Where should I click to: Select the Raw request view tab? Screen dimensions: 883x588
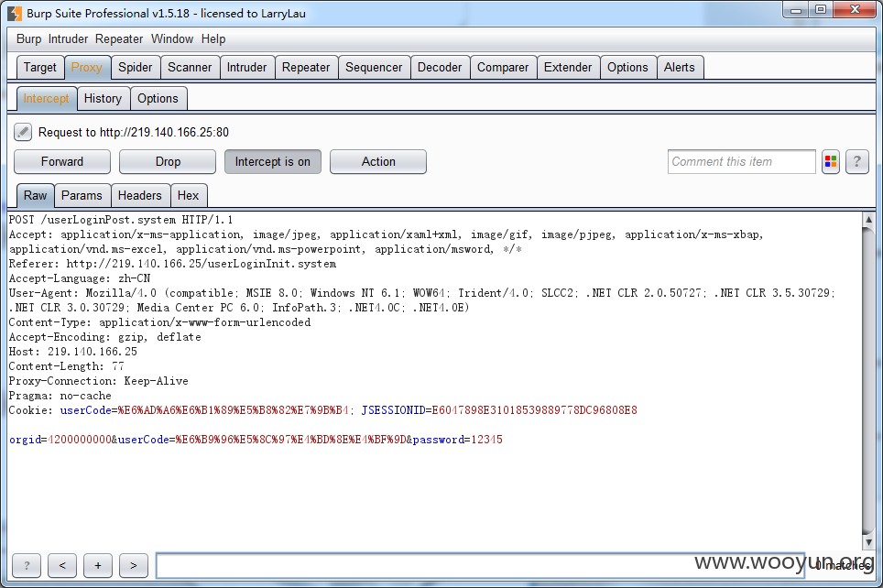tap(36, 195)
